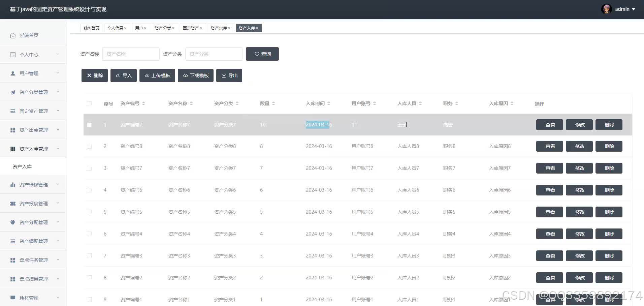Screen dimensions: 644x306
Task: Sort by 职务 column arrows
Action: point(457,103)
